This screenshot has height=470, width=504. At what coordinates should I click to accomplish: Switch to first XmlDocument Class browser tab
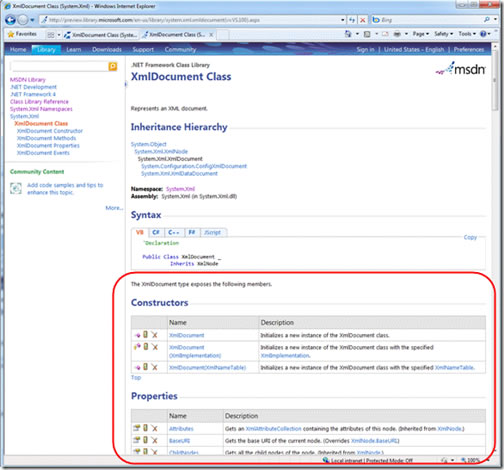pos(101,35)
